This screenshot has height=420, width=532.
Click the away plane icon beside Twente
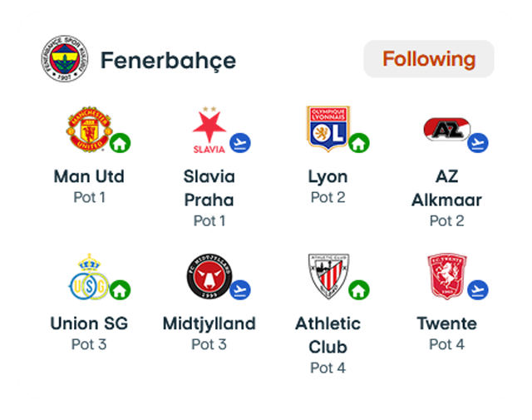(478, 290)
